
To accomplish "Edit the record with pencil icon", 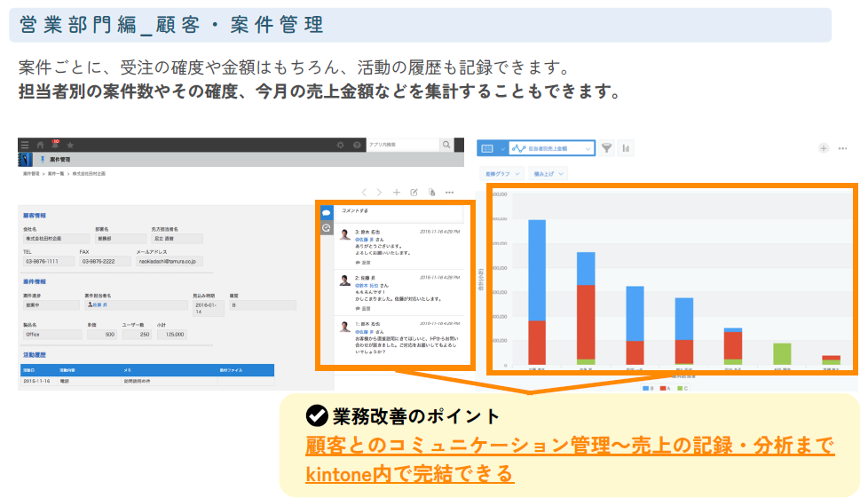I will (414, 193).
